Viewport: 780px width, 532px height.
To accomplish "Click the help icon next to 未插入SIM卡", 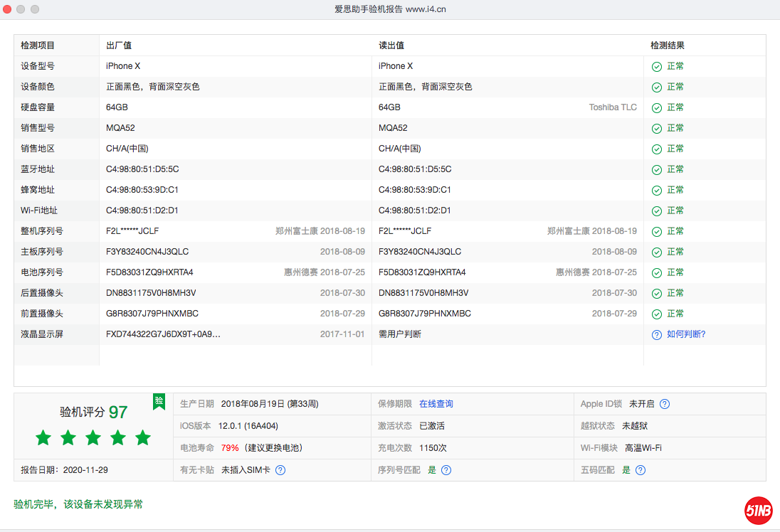I will tap(280, 470).
